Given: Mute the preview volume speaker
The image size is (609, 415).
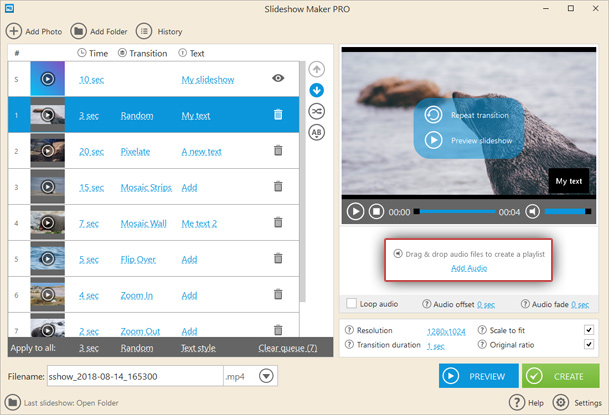Looking at the screenshot, I should [532, 212].
